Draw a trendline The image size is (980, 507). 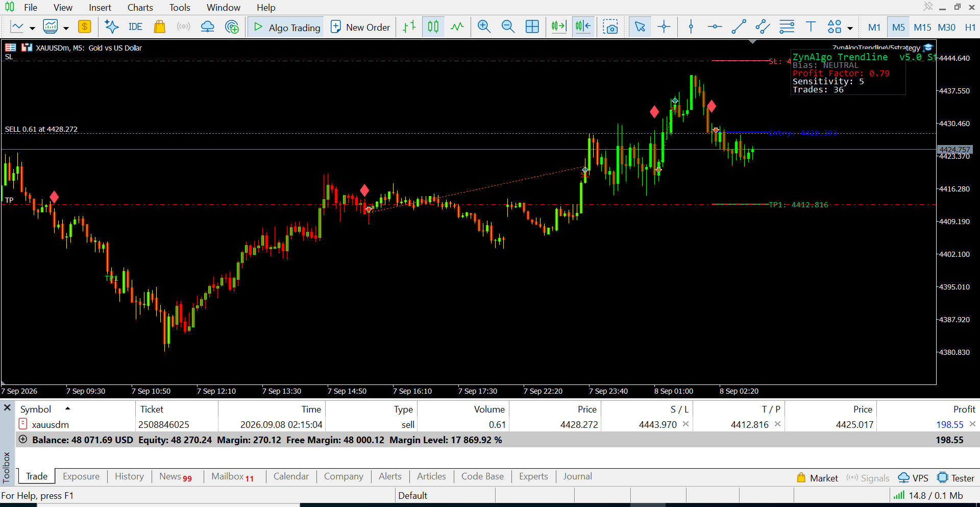739,27
